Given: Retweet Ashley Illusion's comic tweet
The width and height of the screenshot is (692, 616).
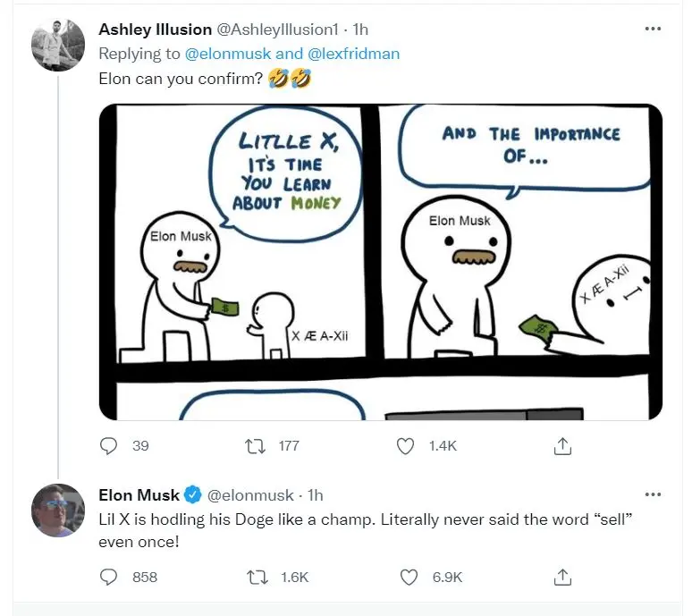Looking at the screenshot, I should [x=257, y=445].
